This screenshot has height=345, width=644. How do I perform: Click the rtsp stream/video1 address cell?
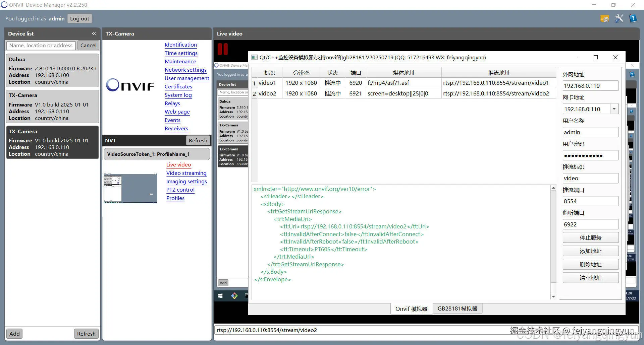click(x=499, y=83)
